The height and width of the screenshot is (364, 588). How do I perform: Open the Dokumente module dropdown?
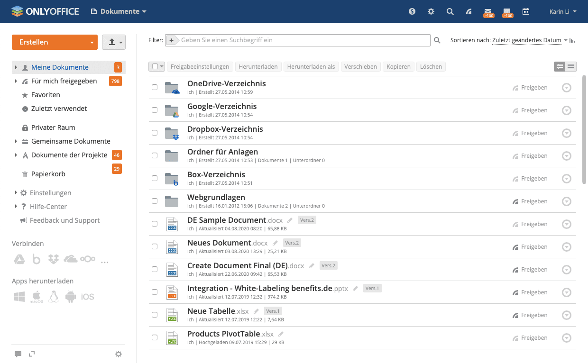pyautogui.click(x=119, y=11)
